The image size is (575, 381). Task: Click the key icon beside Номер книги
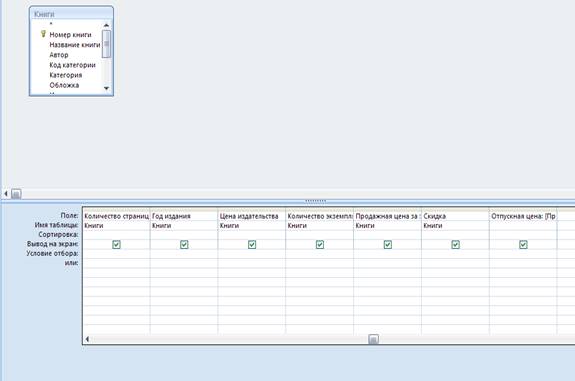pos(43,34)
